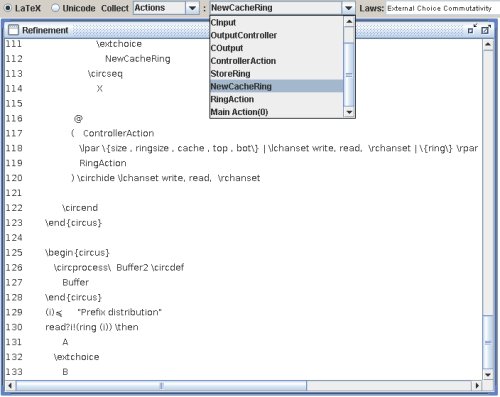
Task: Choose the highlighted NewCacheRing list entry
Action: pyautogui.click(x=276, y=86)
